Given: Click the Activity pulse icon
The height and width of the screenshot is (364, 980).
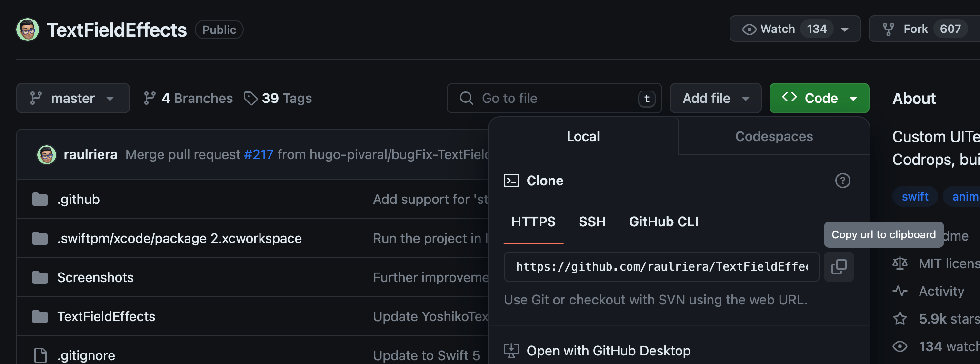Looking at the screenshot, I should pos(900,291).
